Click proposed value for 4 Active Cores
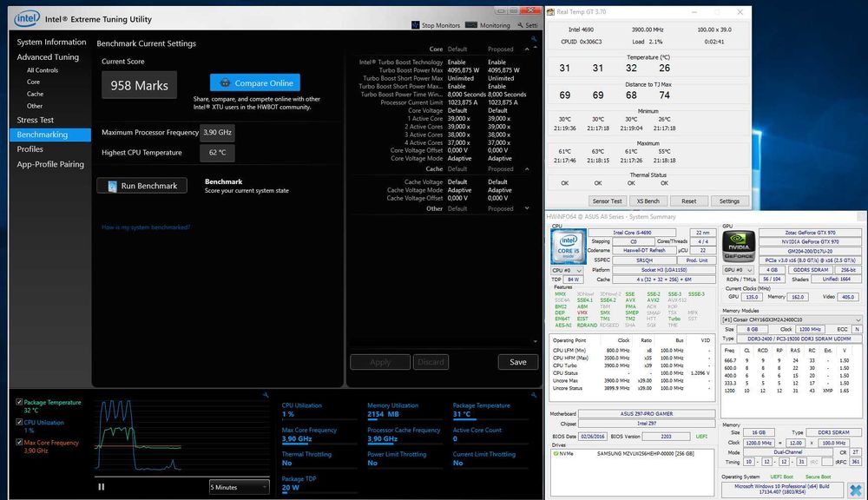This screenshot has height=500, width=868. click(498, 143)
